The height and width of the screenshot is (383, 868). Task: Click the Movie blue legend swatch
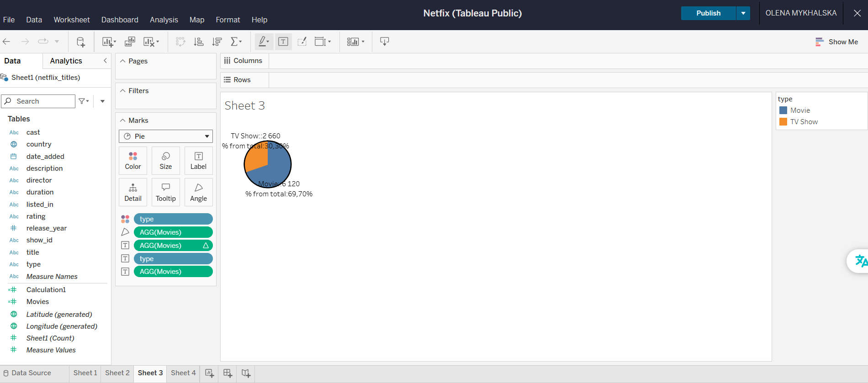tap(783, 110)
